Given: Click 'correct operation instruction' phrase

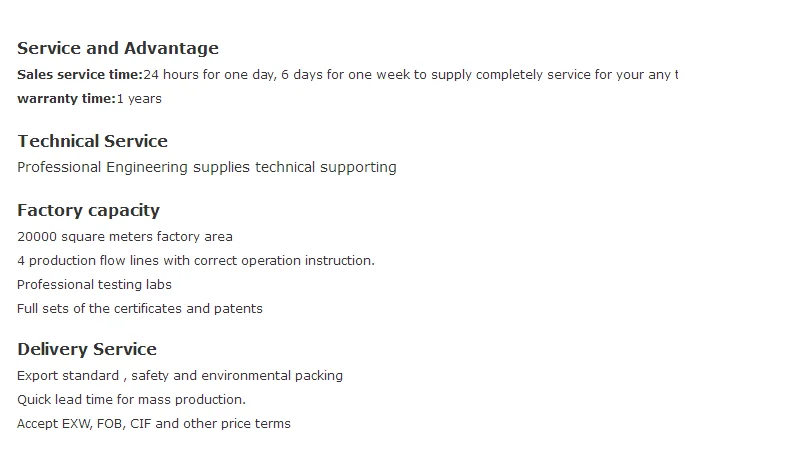Looking at the screenshot, I should pyautogui.click(x=284, y=260).
